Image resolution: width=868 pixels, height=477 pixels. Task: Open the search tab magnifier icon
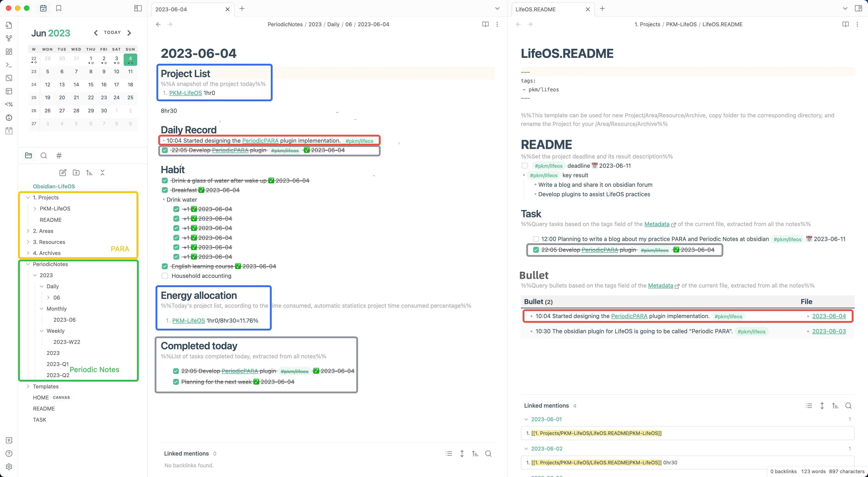(x=43, y=155)
